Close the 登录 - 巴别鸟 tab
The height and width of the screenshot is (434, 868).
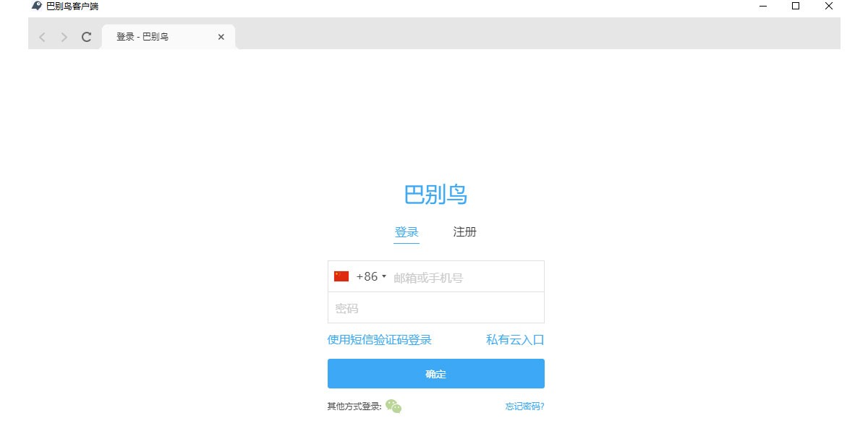coord(221,37)
